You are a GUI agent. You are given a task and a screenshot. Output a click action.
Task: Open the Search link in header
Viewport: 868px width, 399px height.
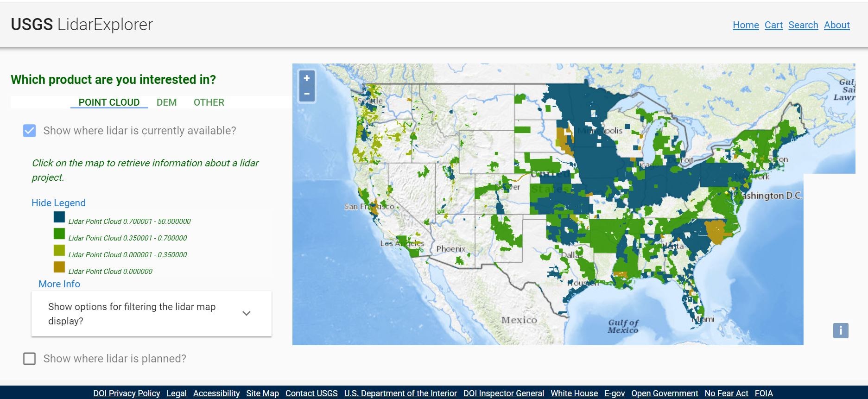coord(803,25)
